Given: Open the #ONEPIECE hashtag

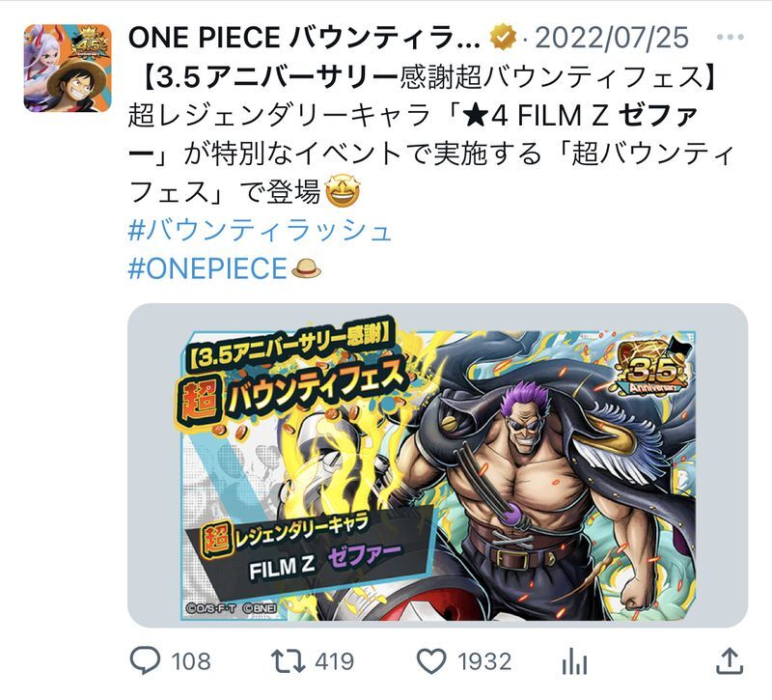Looking at the screenshot, I should point(207,268).
